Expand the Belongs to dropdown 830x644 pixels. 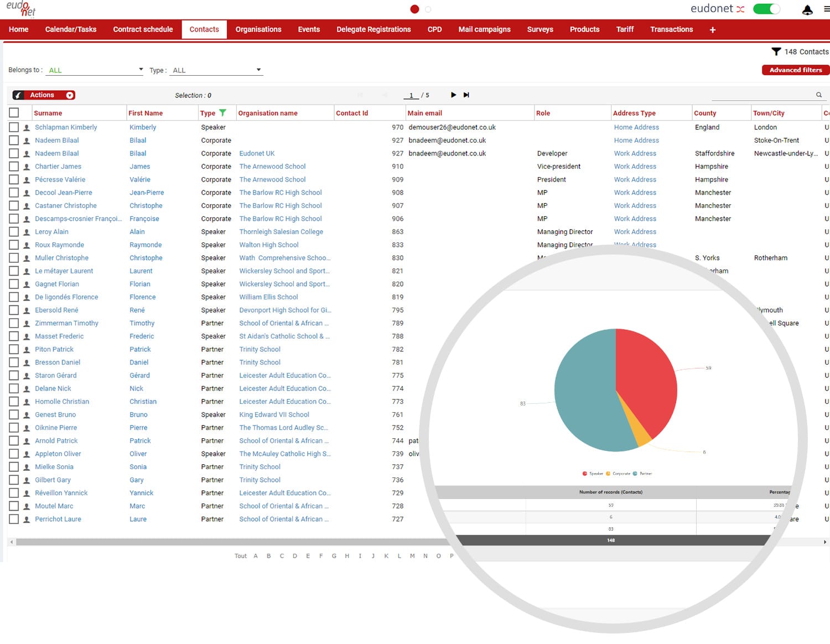(x=95, y=70)
